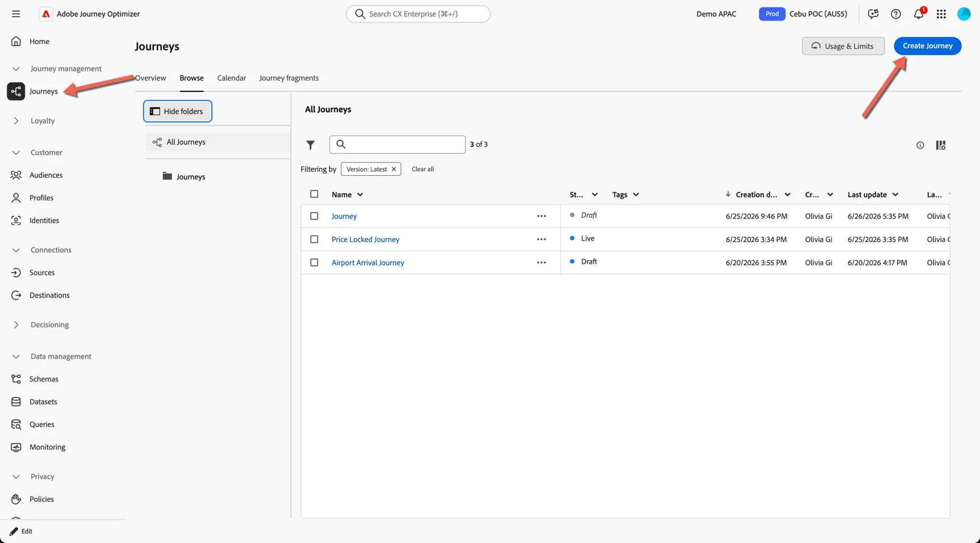Open Schemas in the sidebar
Screen dimensions: 980x543
[44, 379]
